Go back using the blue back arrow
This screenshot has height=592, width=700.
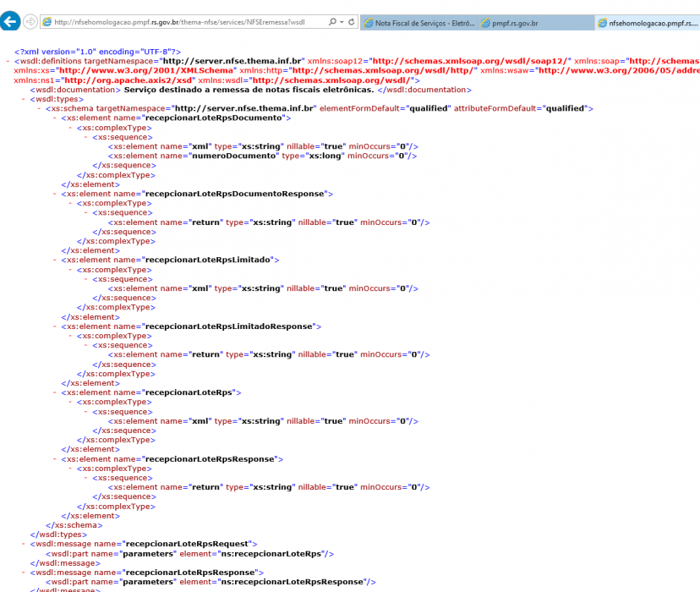pos(10,21)
